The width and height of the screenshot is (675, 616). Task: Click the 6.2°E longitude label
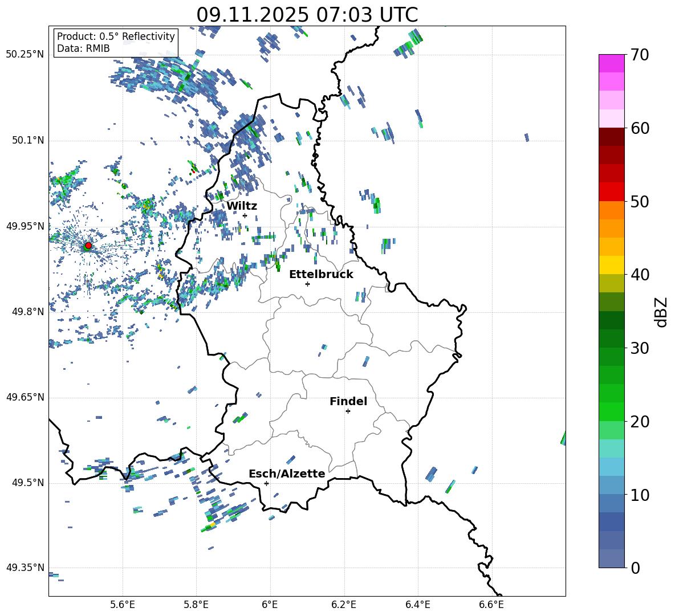coord(344,605)
